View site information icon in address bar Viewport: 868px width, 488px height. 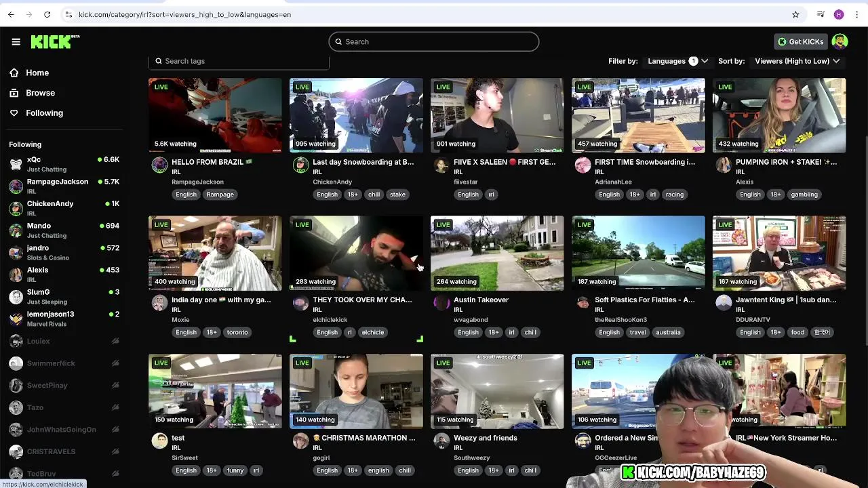68,14
